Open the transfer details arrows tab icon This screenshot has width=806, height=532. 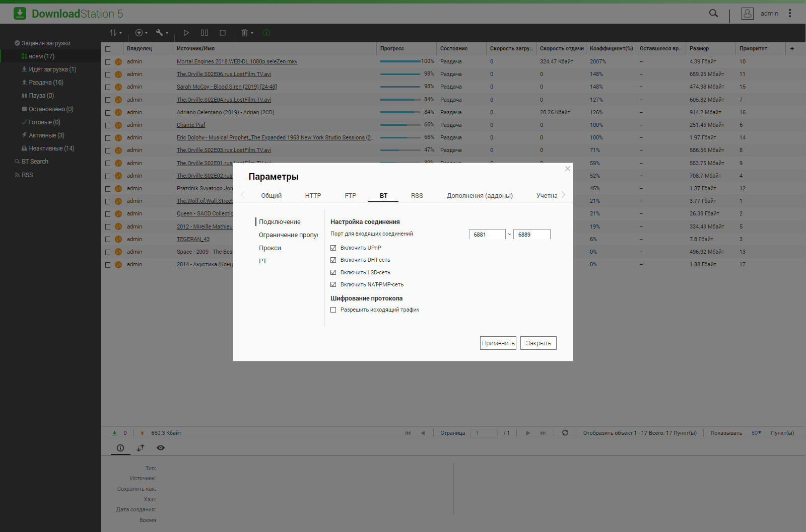pyautogui.click(x=141, y=447)
